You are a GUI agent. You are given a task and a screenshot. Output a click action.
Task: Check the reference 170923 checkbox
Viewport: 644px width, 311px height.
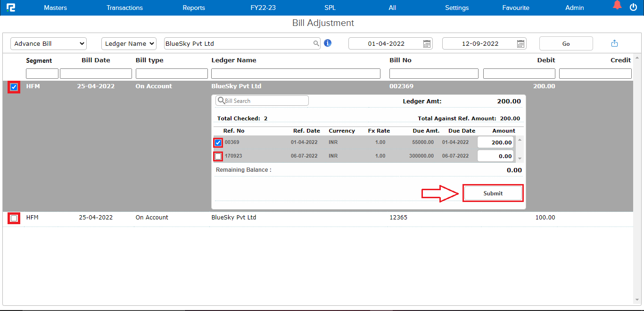click(218, 156)
